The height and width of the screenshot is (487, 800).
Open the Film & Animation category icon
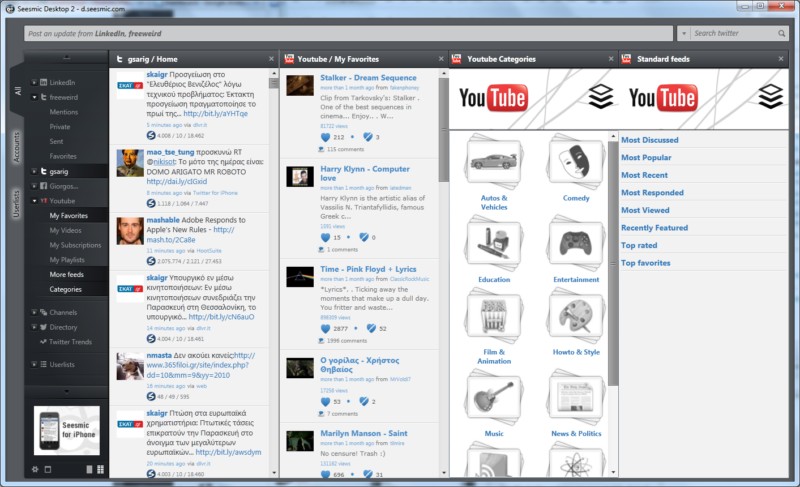coord(493,316)
